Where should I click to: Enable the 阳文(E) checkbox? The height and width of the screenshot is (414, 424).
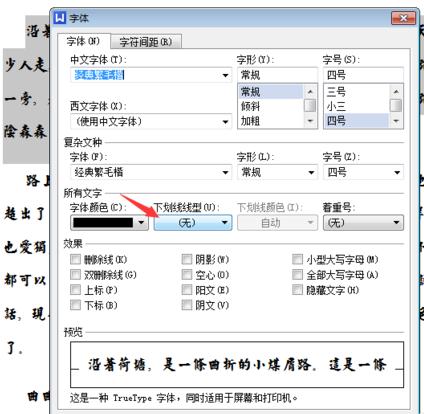point(187,289)
